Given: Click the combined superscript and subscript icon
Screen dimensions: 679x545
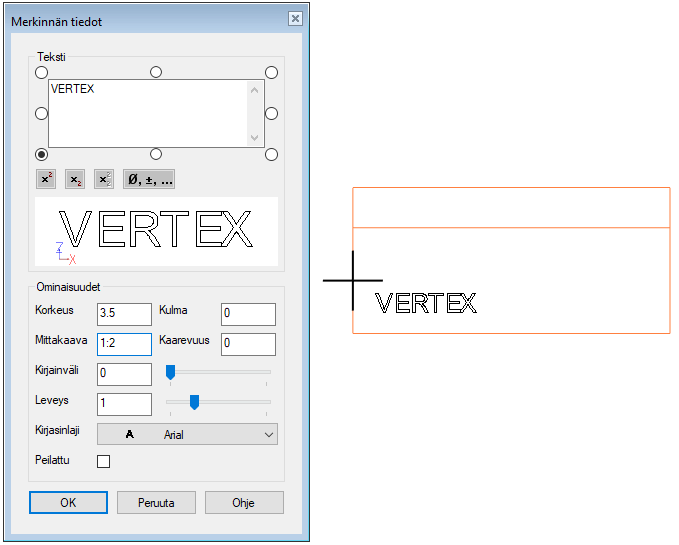Looking at the screenshot, I should 103,180.
